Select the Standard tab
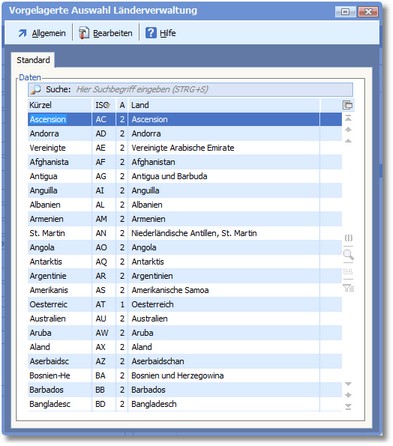Viewport: 393px width, 446px height. point(33,60)
